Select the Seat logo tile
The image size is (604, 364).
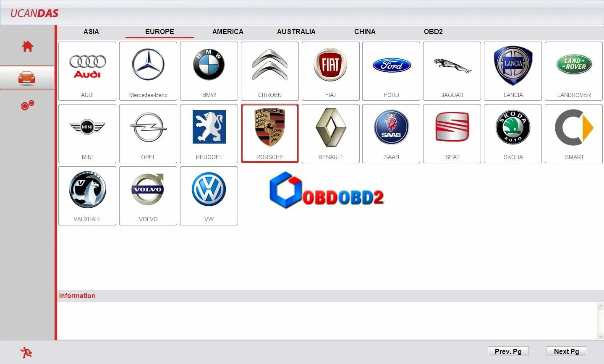coord(452,134)
